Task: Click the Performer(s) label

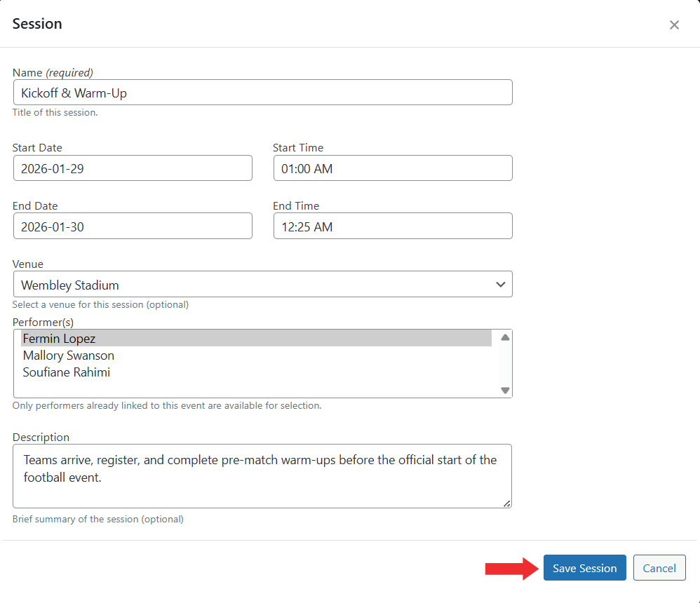Action: (43, 323)
